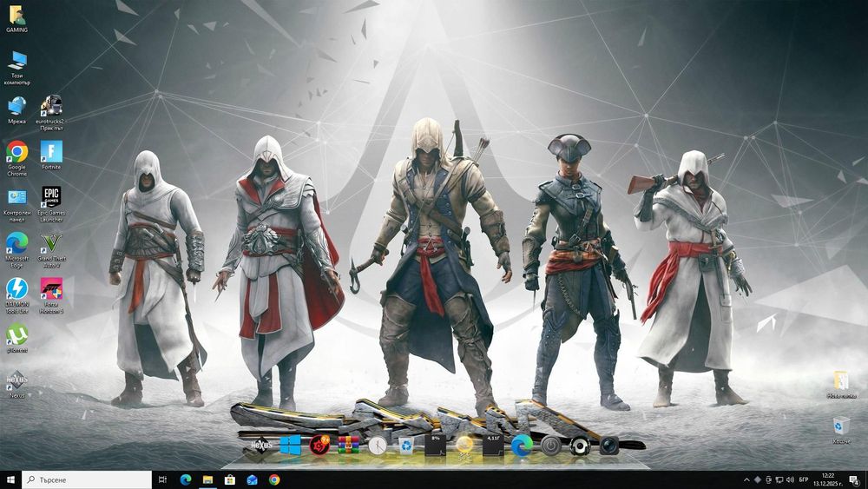Open the Windows Start menu

[x=10, y=479]
